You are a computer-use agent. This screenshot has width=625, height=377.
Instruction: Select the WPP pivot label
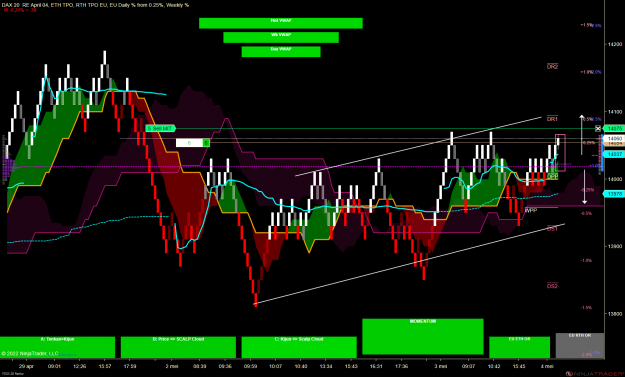[x=531, y=210]
